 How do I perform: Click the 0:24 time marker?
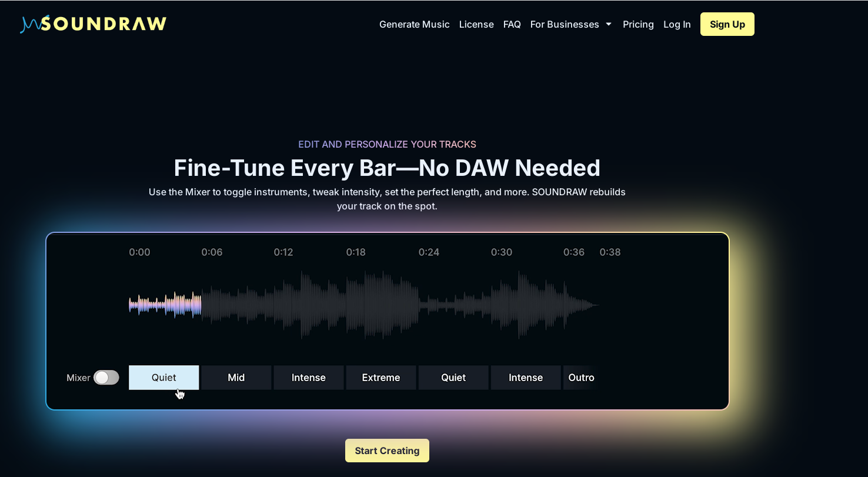click(x=429, y=252)
